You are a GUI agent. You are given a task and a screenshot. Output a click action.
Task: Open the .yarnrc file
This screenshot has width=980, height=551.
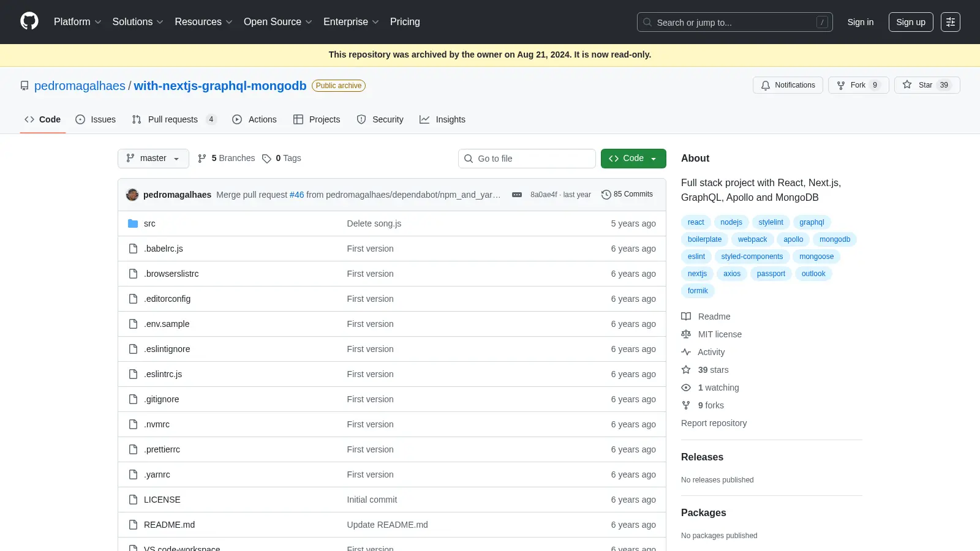pos(157,474)
